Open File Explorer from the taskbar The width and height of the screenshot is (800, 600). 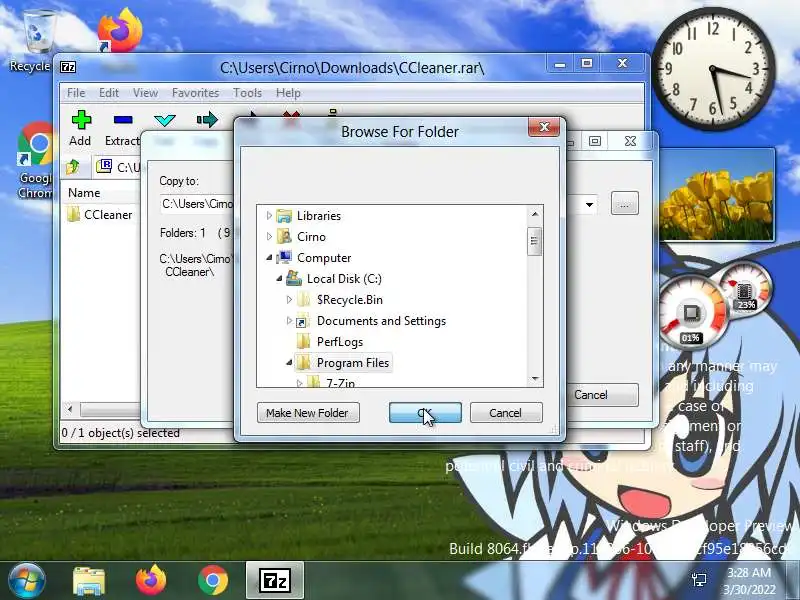[x=89, y=581]
